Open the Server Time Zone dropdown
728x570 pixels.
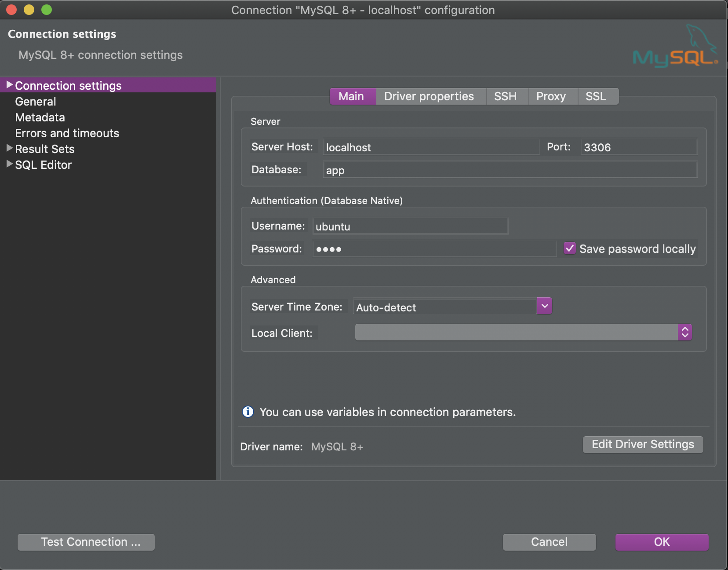point(544,306)
